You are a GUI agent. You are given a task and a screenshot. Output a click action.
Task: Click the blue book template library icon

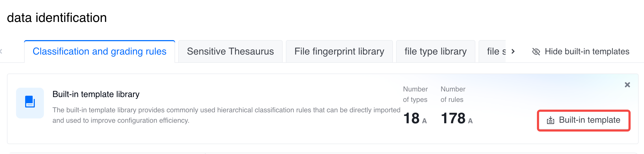click(x=30, y=103)
